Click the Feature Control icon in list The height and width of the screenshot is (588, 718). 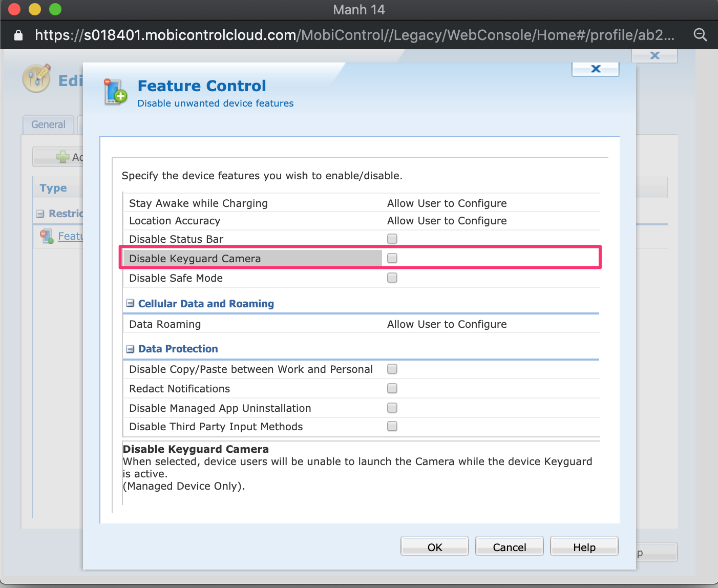(x=47, y=236)
